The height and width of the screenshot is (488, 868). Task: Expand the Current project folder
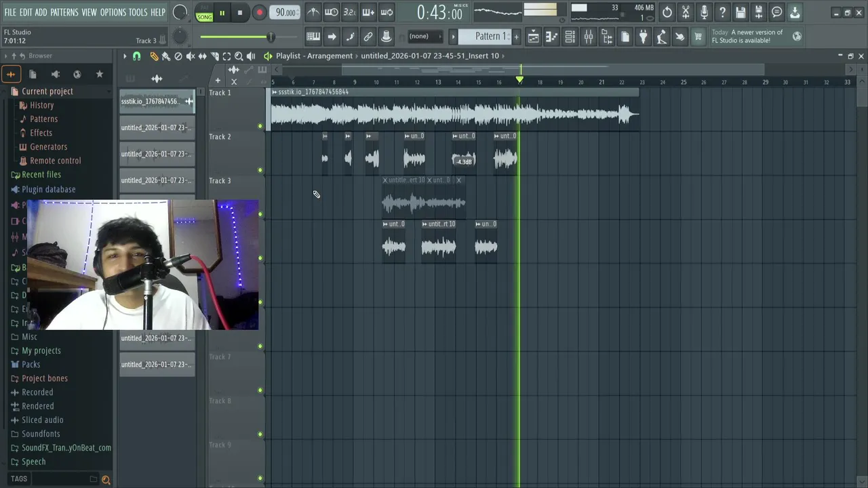click(x=47, y=91)
